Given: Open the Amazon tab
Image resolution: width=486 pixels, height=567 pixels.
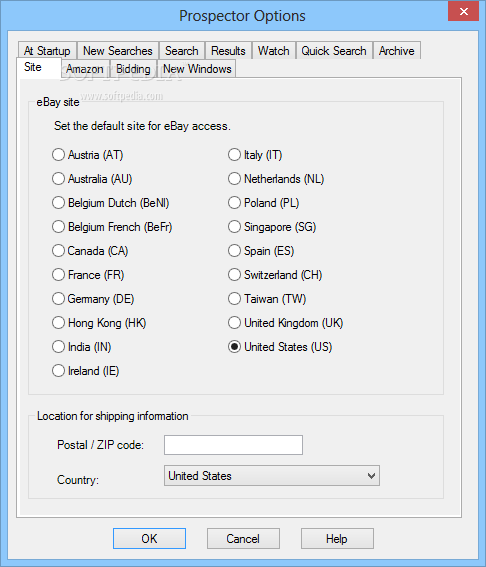Looking at the screenshot, I should click(85, 69).
